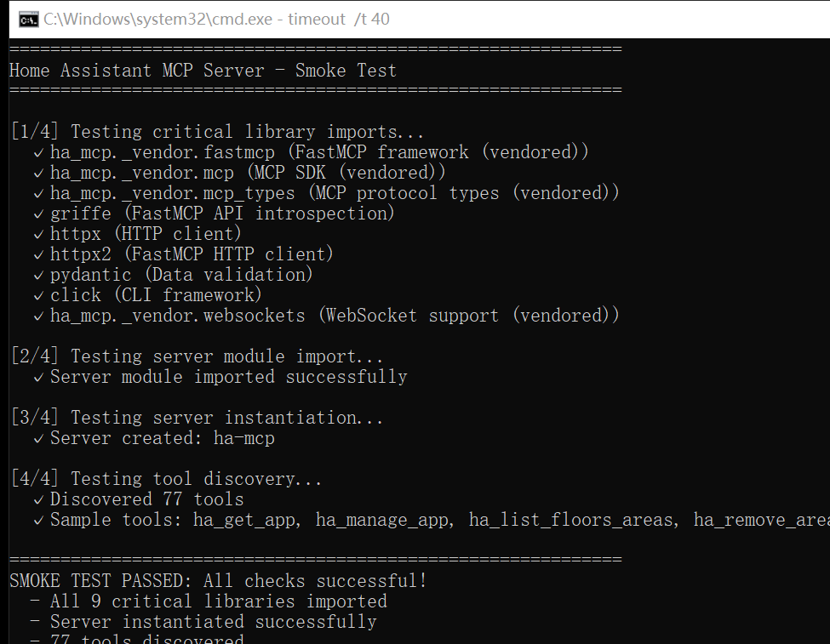The height and width of the screenshot is (644, 830).
Task: Click the 'httpx2 (FastMCP HTTP client)' line
Action: point(183,254)
